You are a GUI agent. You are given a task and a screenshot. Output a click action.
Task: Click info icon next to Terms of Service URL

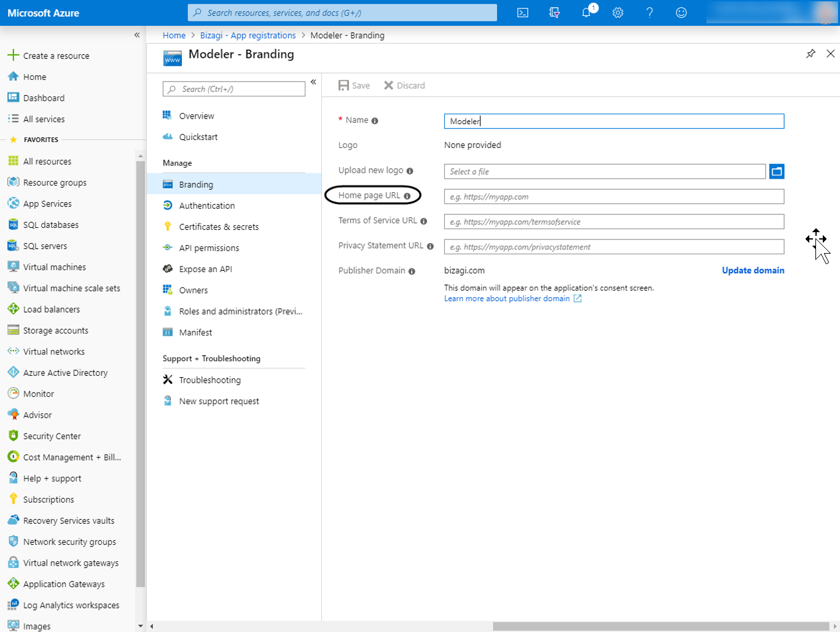click(x=423, y=221)
